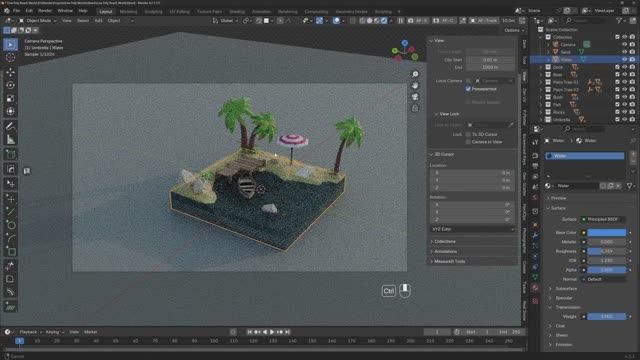Open the timeline Keying popover
The image size is (640, 360).
(x=55, y=332)
